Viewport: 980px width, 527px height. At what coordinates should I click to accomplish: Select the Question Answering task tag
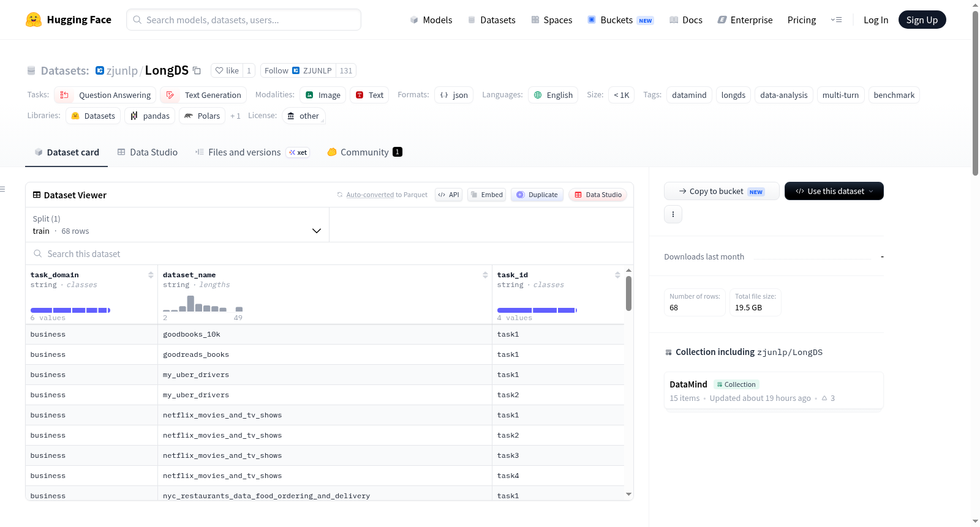pos(105,95)
